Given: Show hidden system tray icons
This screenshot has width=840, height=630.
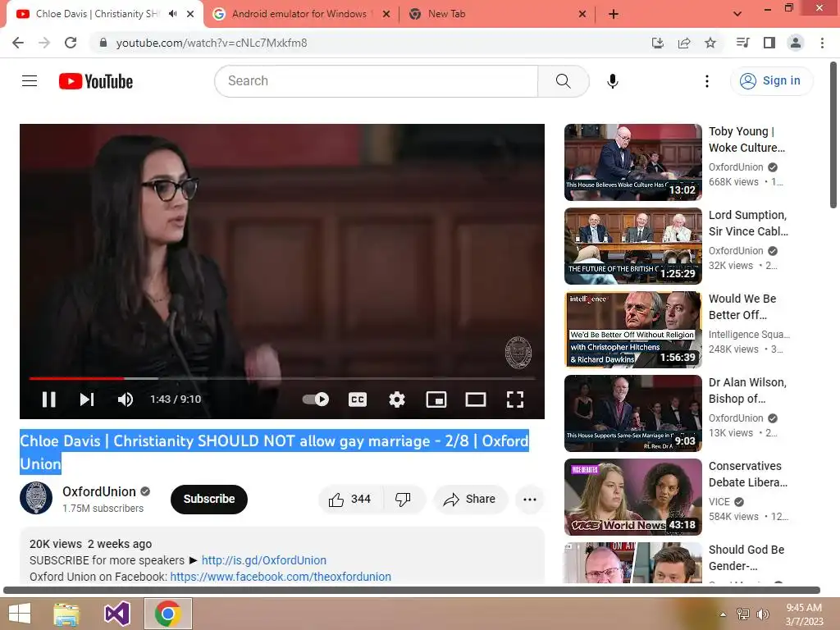Looking at the screenshot, I should 724,614.
